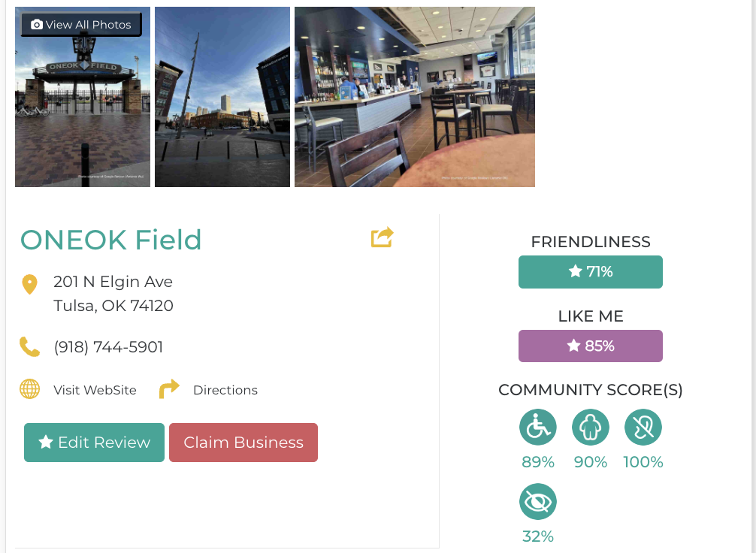Click the Tulsa, OK 74120 line

pyautogui.click(x=113, y=306)
